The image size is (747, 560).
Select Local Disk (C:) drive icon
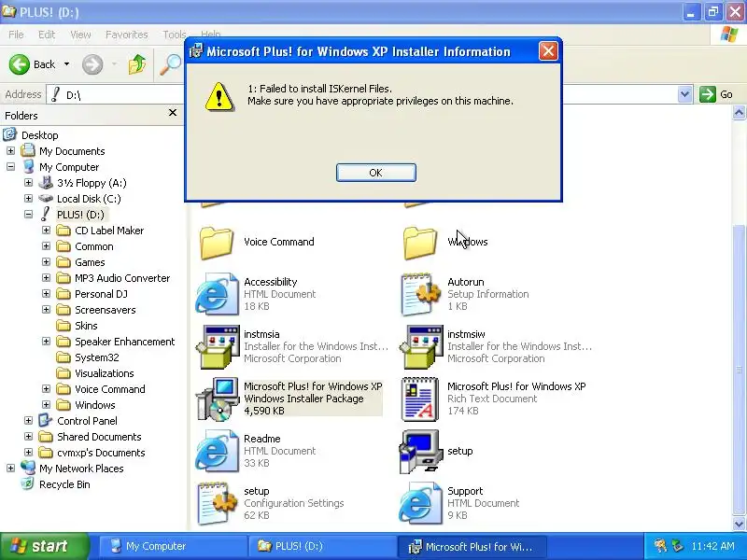coord(46,199)
